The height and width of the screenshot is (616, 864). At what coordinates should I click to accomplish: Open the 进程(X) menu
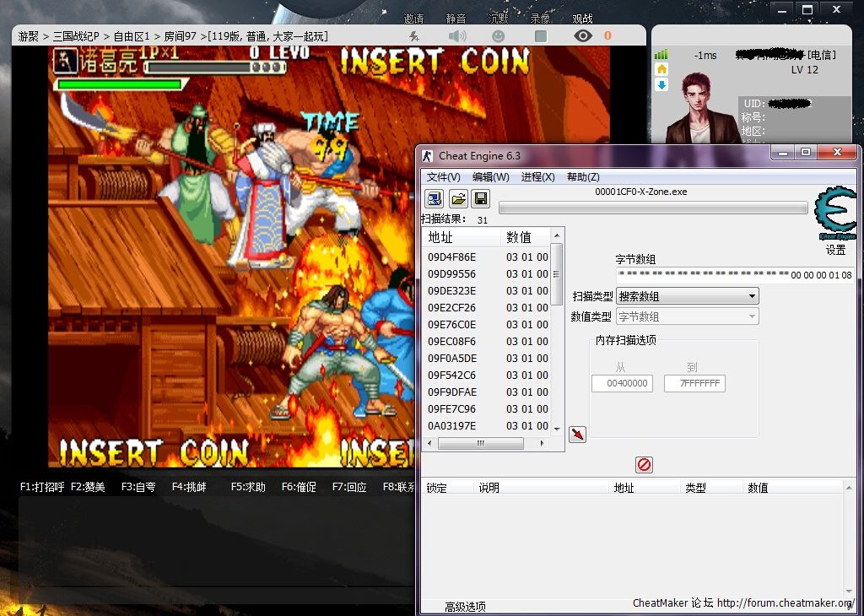tap(537, 177)
